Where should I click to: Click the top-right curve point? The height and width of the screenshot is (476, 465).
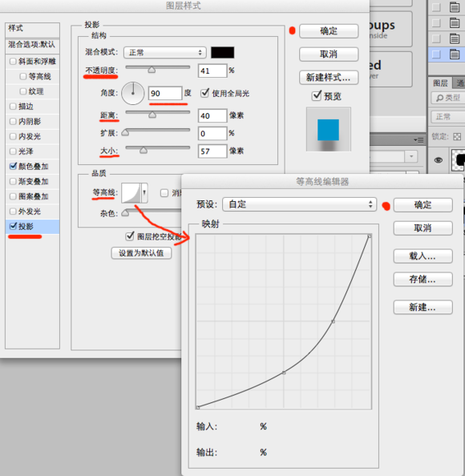coord(370,236)
